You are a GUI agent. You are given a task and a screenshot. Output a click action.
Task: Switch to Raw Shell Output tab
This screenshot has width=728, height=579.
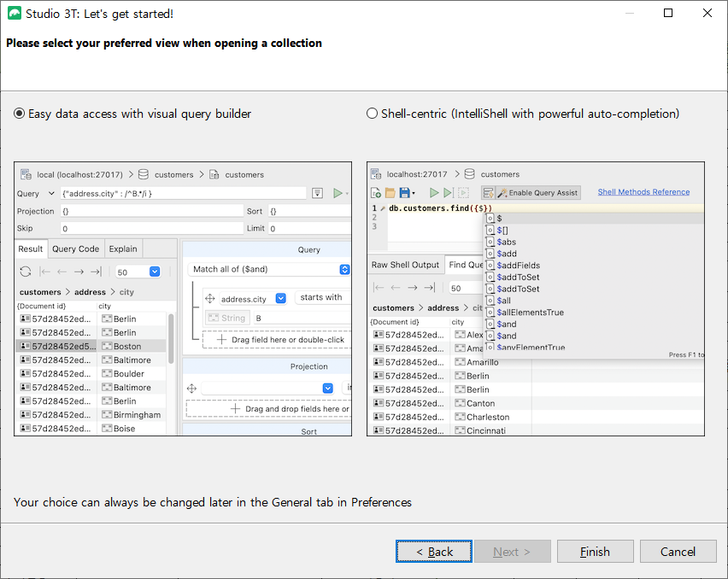click(x=405, y=265)
